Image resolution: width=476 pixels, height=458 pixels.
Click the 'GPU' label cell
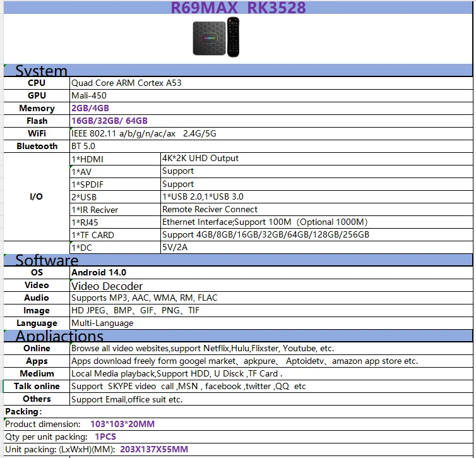coord(37,95)
